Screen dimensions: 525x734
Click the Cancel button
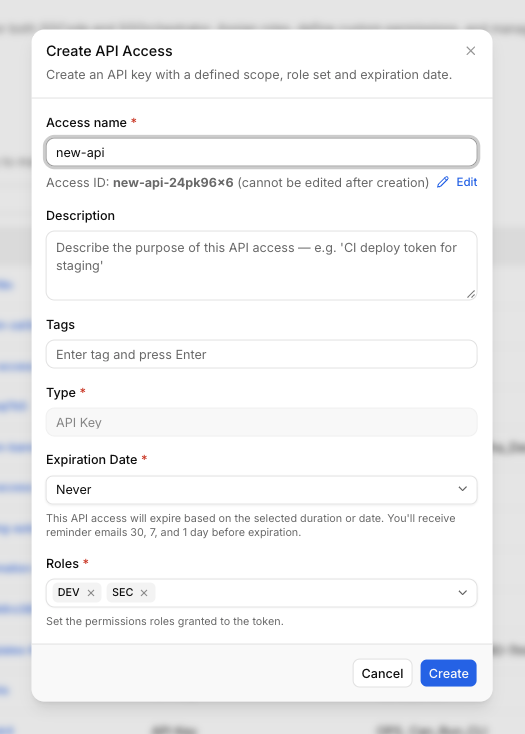tap(382, 673)
